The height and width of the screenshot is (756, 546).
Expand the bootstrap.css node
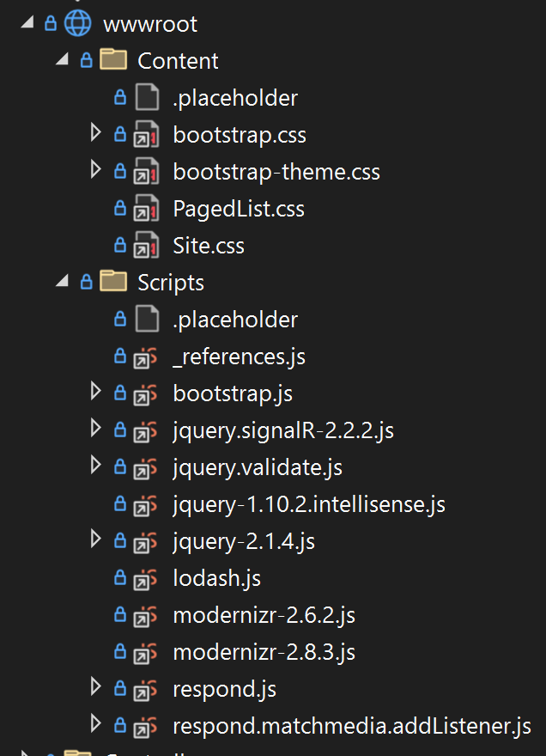96,132
